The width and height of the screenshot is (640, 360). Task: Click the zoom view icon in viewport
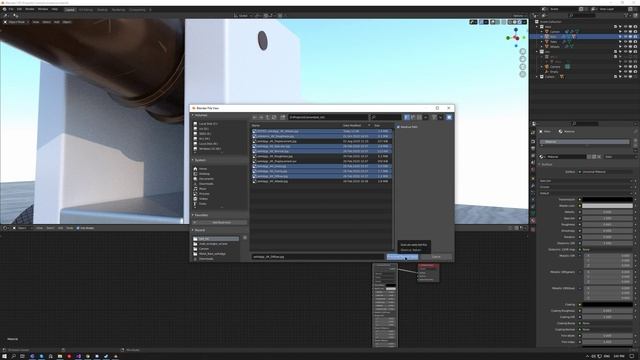(523, 51)
